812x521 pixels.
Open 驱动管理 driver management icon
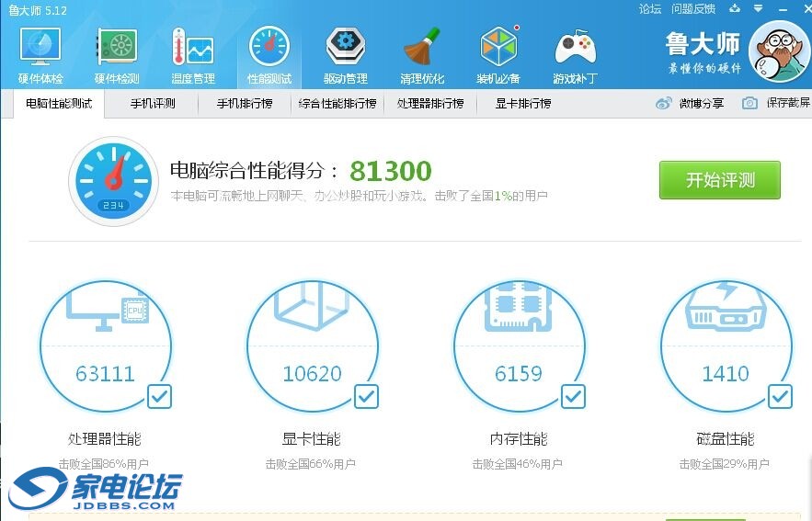point(346,47)
